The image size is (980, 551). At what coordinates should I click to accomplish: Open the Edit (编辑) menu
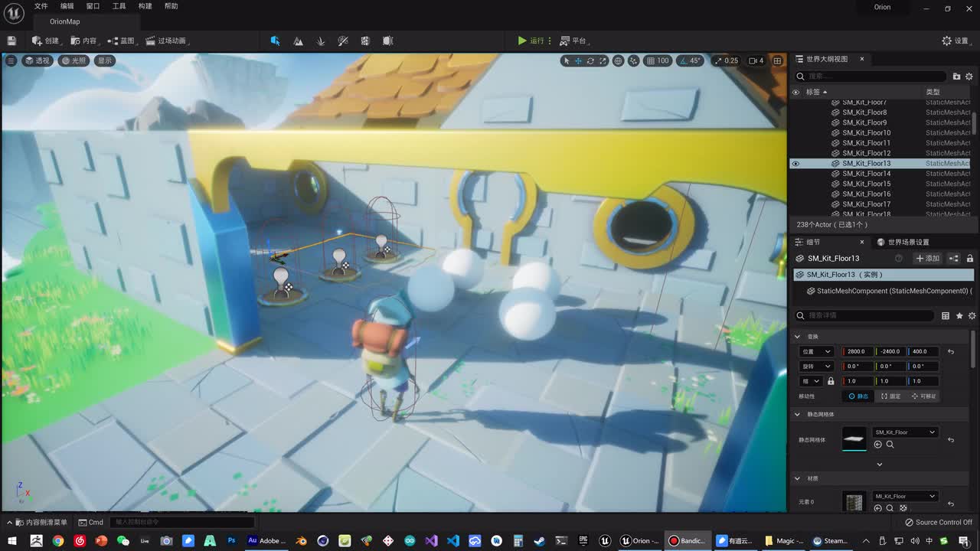67,6
